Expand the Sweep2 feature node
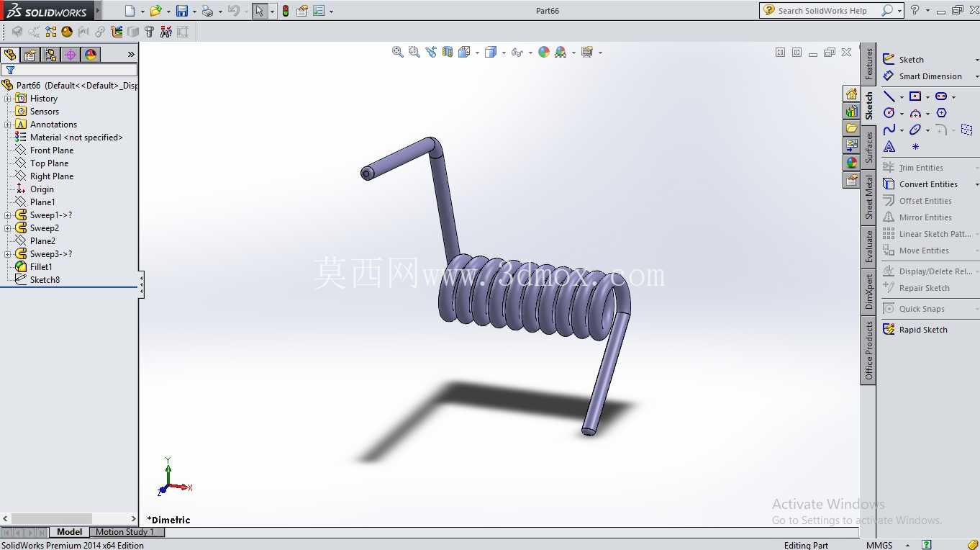 (7, 228)
